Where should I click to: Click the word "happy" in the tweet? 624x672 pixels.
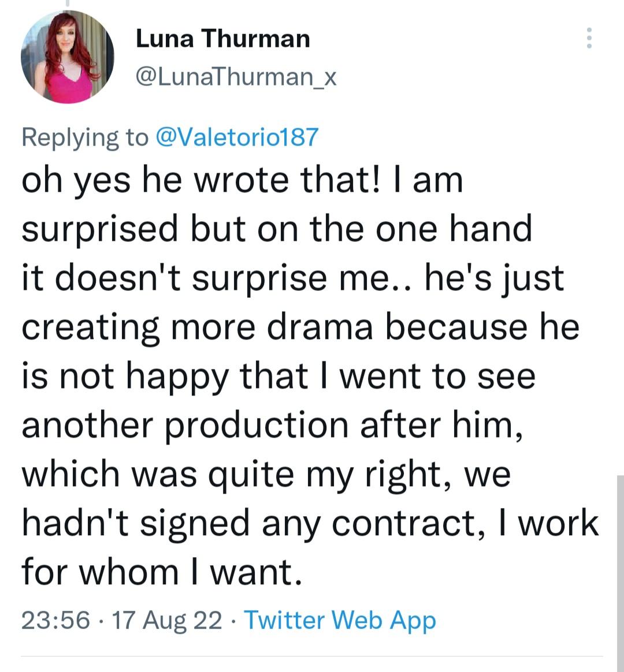pyautogui.click(x=177, y=377)
